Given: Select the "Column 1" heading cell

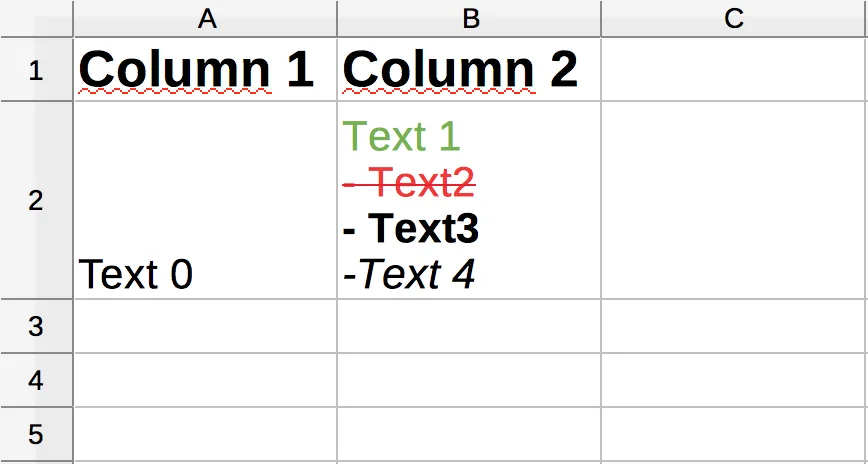Looking at the screenshot, I should click(205, 70).
